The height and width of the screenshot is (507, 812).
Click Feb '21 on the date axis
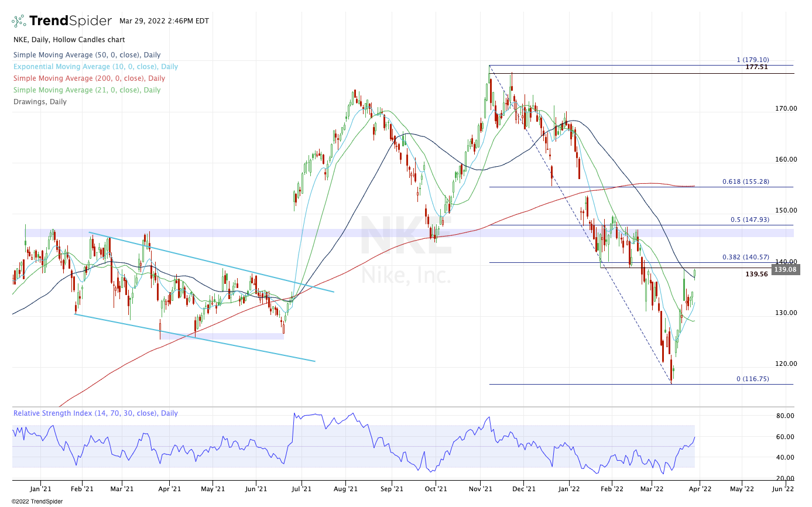[82, 488]
